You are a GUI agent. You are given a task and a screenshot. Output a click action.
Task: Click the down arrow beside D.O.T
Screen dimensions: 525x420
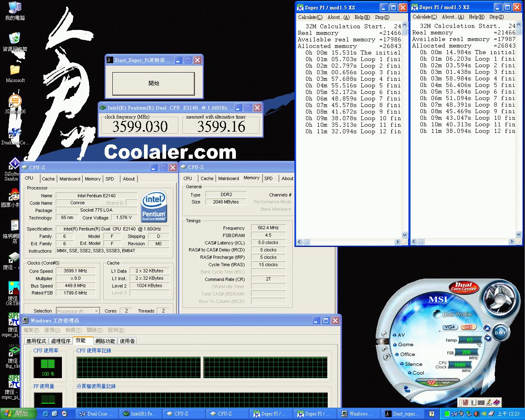tap(488, 338)
